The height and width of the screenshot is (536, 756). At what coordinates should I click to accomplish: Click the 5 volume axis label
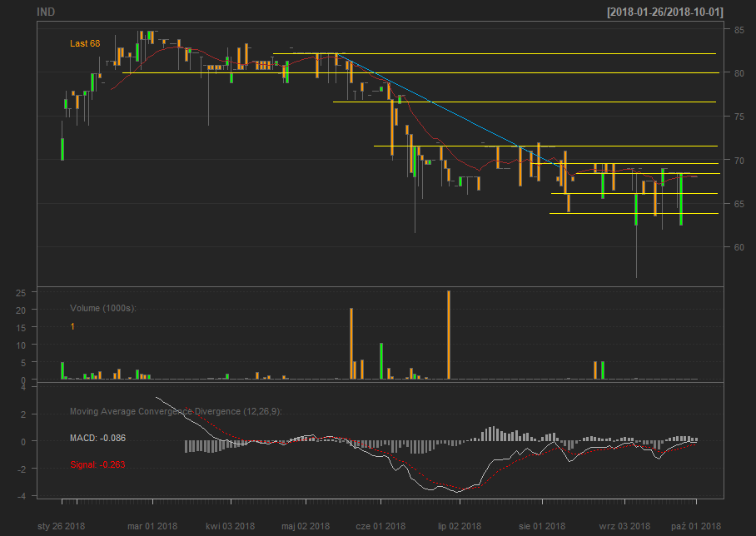(x=23, y=363)
